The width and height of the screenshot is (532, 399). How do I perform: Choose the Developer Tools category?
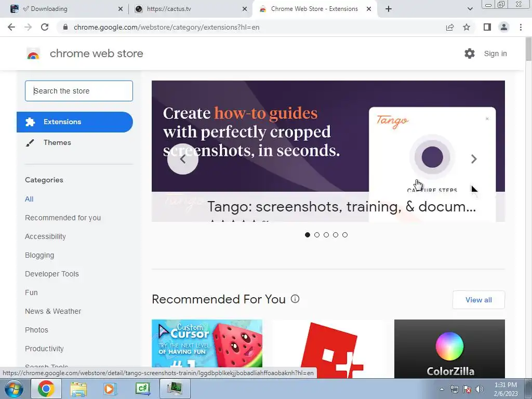(x=52, y=274)
